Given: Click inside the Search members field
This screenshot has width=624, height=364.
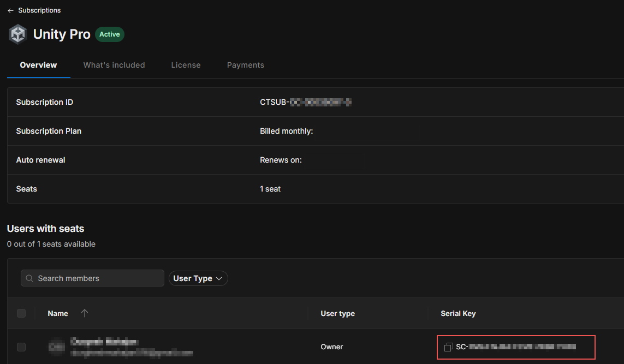Looking at the screenshot, I should pyautogui.click(x=92, y=278).
